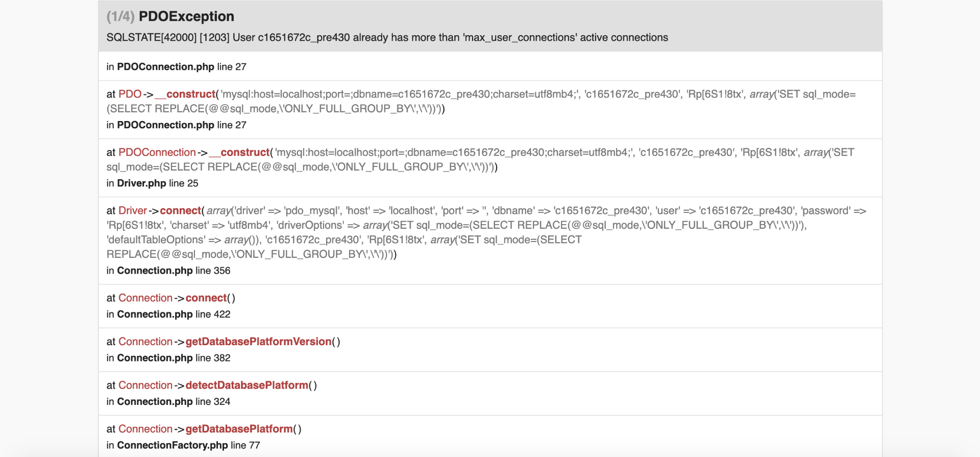The image size is (980, 457).
Task: Open the Driver.php line 25 file reference
Action: [x=152, y=183]
